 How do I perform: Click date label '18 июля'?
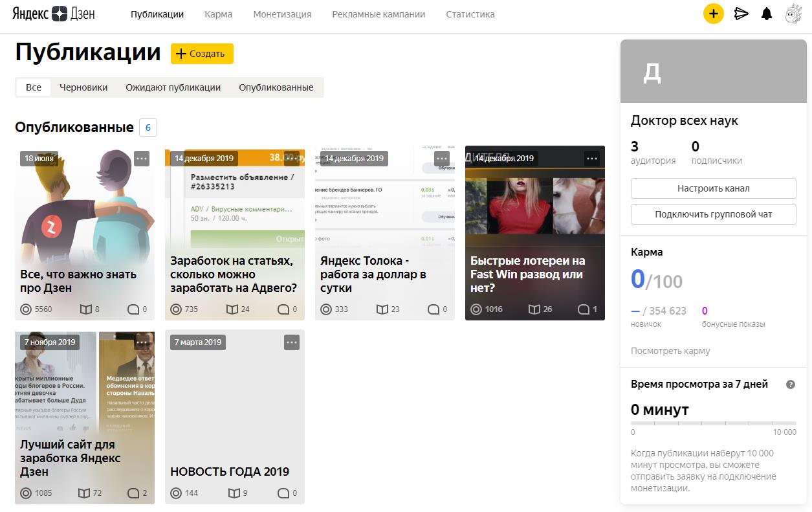[x=39, y=159]
